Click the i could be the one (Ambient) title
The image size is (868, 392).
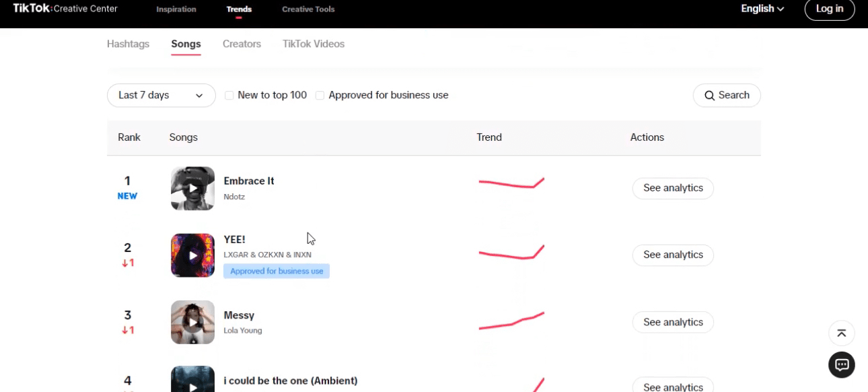click(291, 381)
